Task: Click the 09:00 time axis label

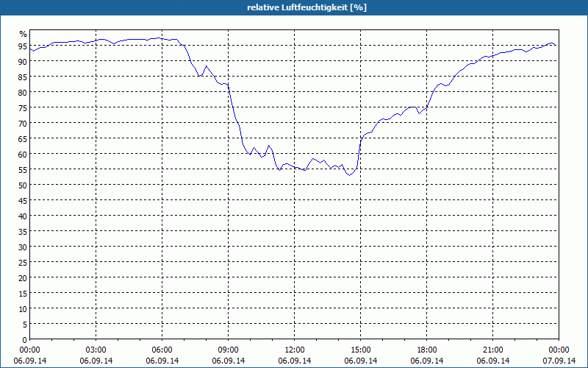Action: point(229,350)
